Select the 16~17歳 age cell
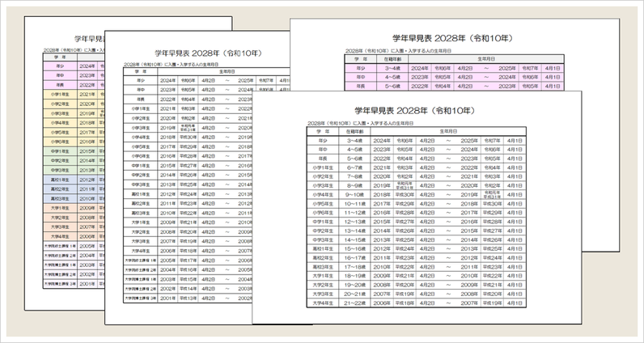 tap(354, 258)
